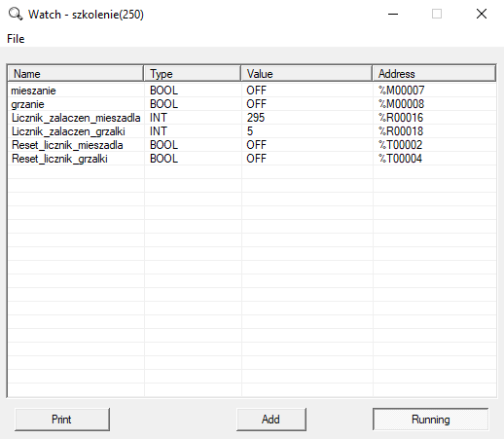504x439 pixels.
Task: Click the Type column header
Action: point(193,73)
